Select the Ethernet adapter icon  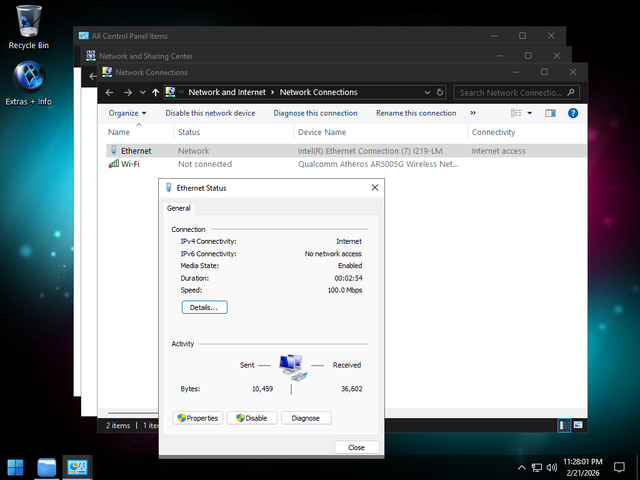click(114, 150)
